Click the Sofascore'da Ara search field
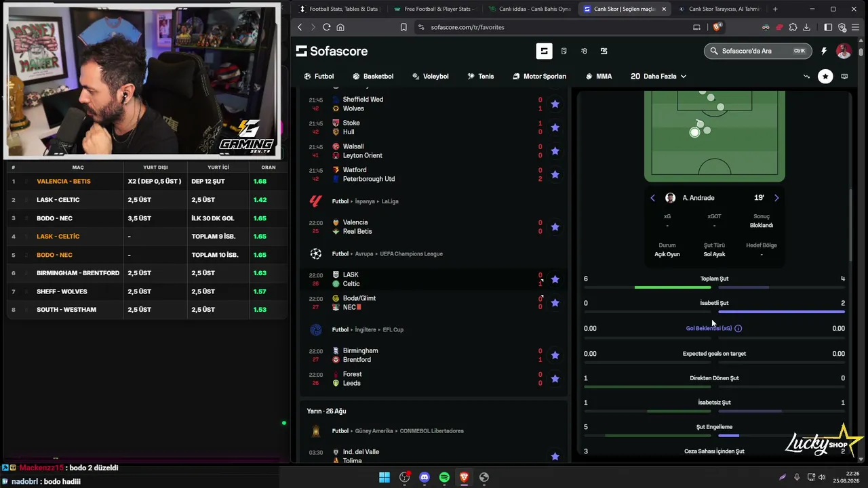 click(757, 51)
